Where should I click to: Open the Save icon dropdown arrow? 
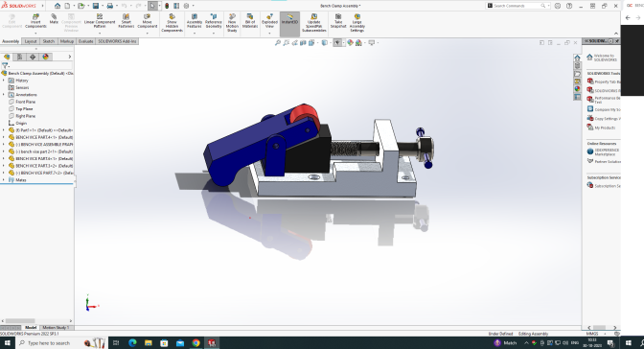click(x=102, y=6)
